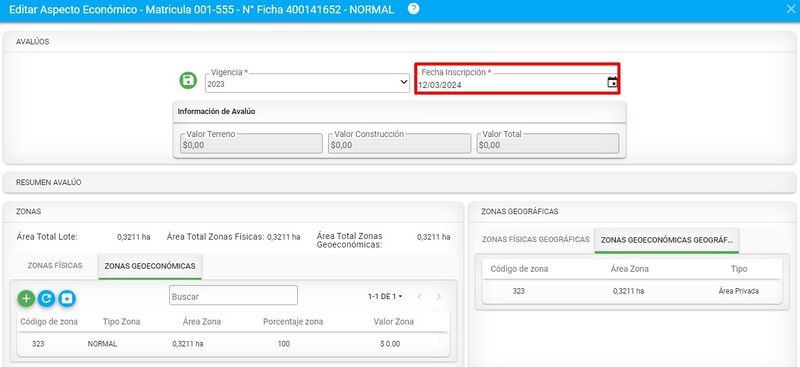Expand the RESUMEN AVALÚO panel

click(x=399, y=182)
